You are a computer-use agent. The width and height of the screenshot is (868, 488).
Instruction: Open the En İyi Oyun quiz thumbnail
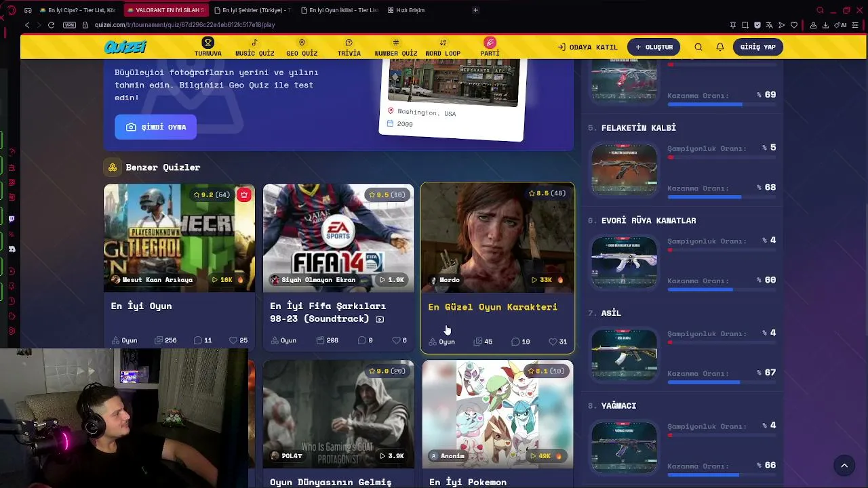coord(179,238)
